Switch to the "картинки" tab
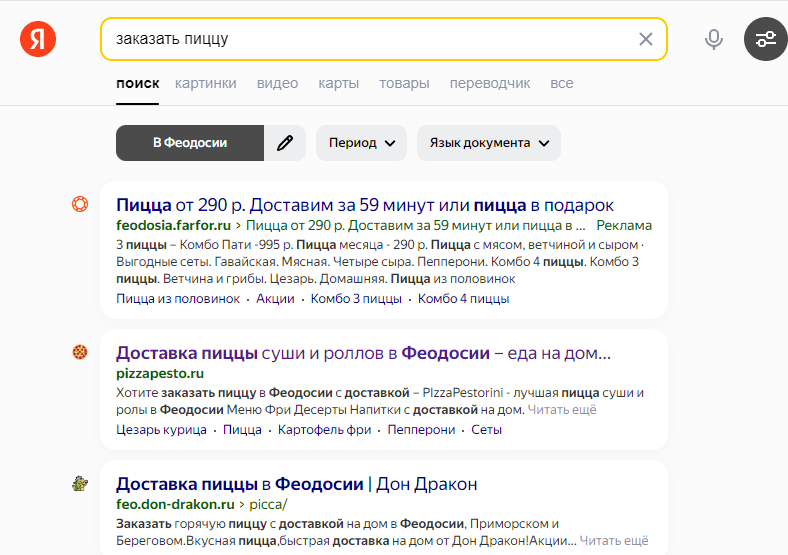Screen dimensions: 788x555 click(206, 83)
